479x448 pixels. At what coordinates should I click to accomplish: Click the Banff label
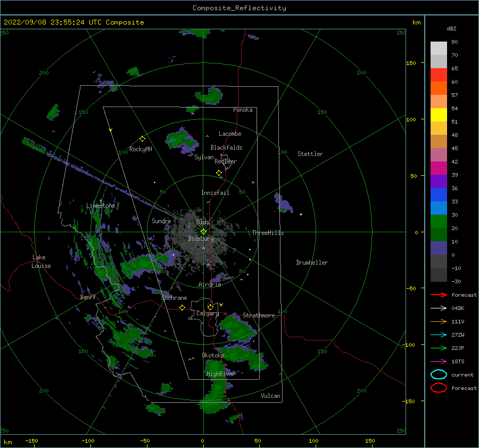click(88, 297)
